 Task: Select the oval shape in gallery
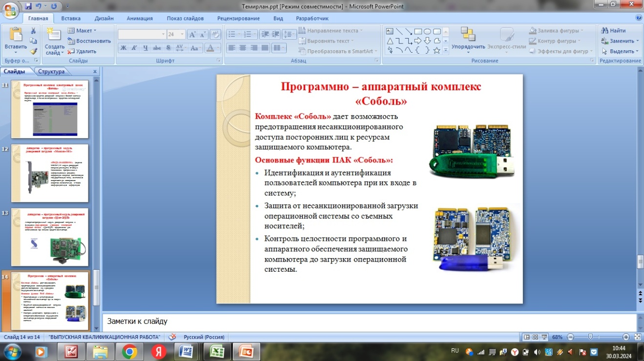427,31
